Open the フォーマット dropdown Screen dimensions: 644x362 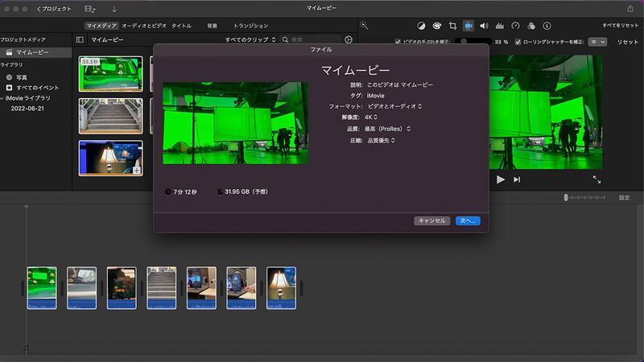click(x=394, y=106)
